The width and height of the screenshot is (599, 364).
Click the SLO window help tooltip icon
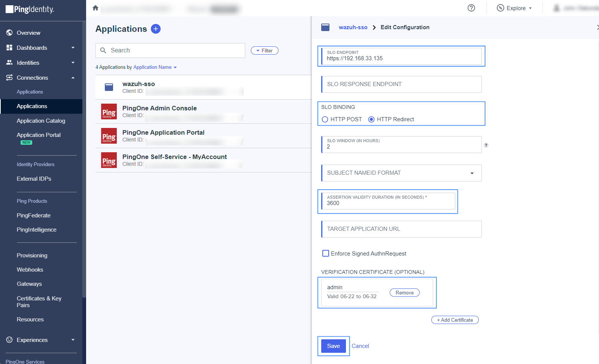pyautogui.click(x=486, y=145)
